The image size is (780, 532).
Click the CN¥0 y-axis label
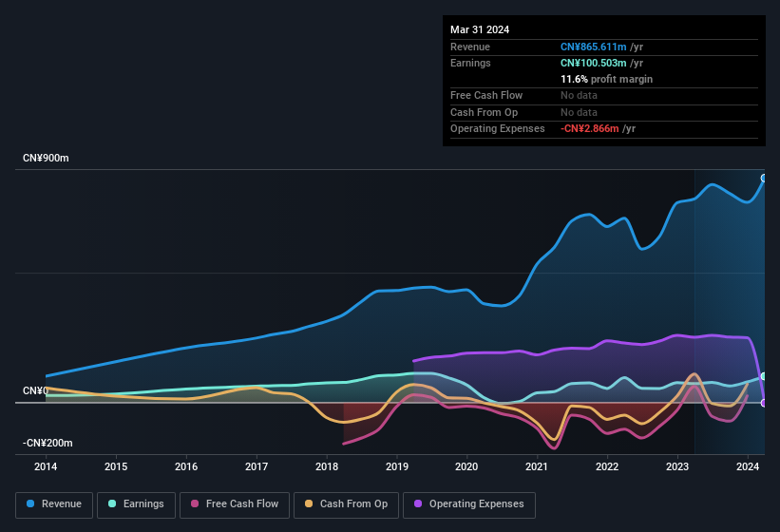coord(35,390)
